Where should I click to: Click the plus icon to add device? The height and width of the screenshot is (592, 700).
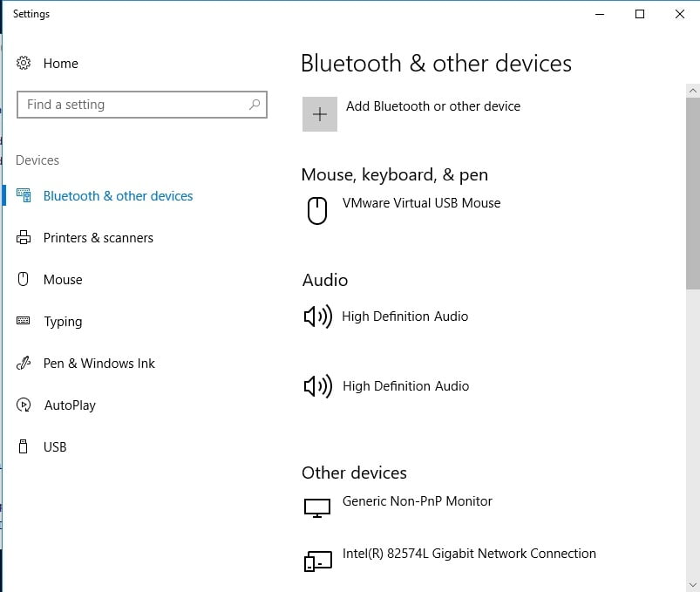(x=320, y=114)
